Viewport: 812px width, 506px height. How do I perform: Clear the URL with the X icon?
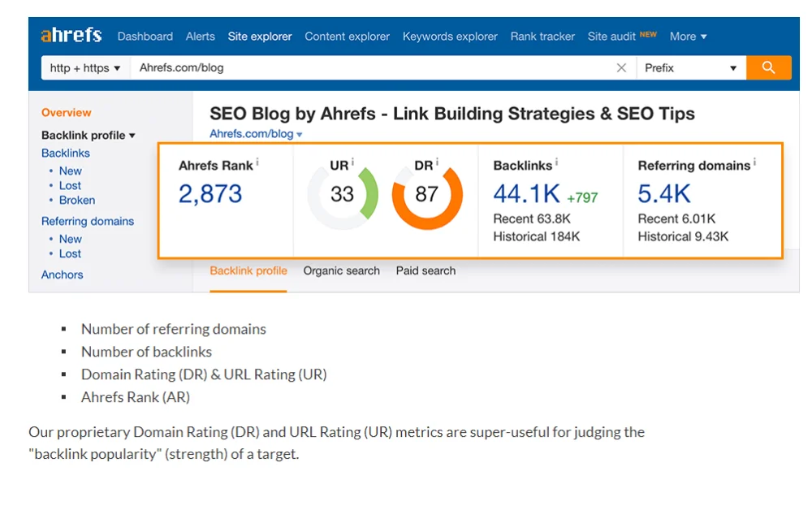[621, 68]
